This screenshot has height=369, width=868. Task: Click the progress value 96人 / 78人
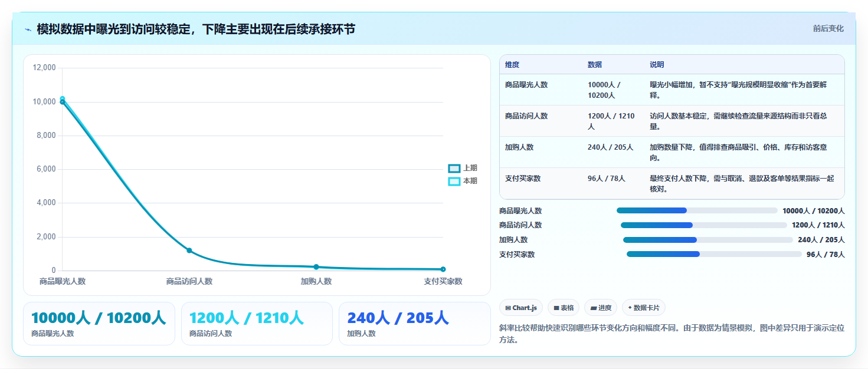[826, 255]
